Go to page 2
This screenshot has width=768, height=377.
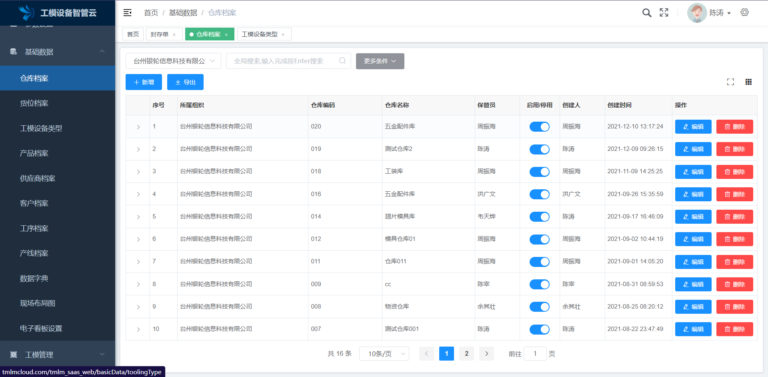click(x=467, y=353)
